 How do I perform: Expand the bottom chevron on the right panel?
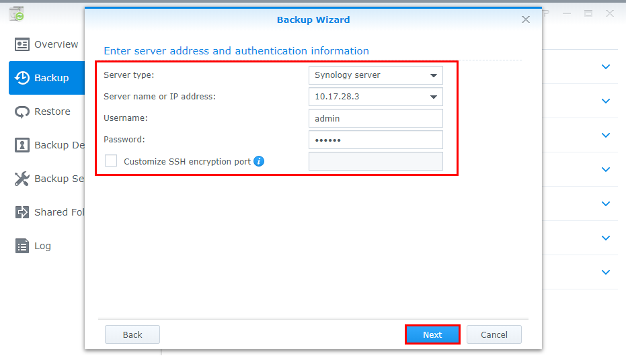point(606,272)
